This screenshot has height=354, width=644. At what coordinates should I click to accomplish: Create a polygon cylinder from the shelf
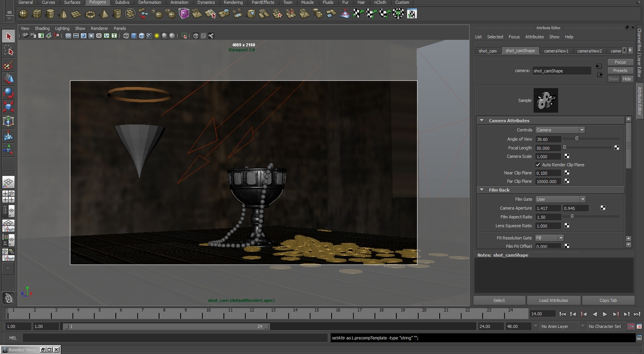[50, 14]
